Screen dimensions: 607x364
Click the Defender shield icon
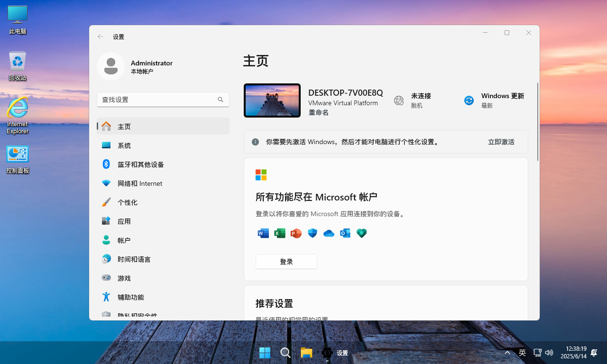(x=312, y=233)
